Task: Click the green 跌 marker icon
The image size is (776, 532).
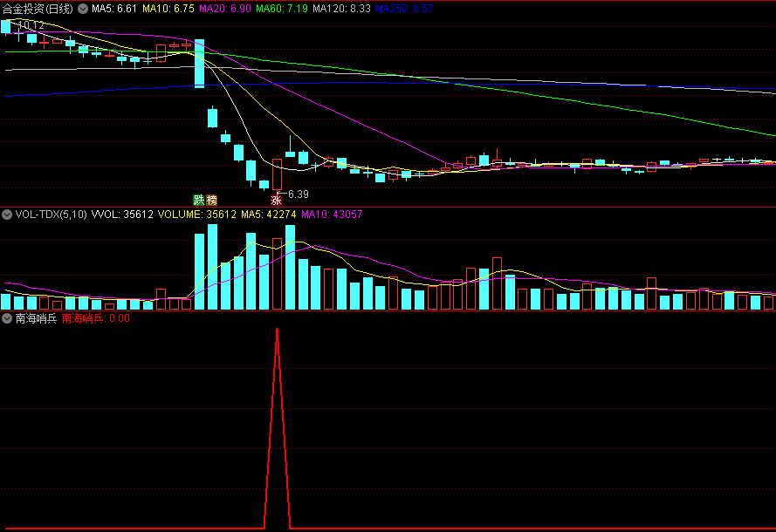Action: tap(198, 200)
